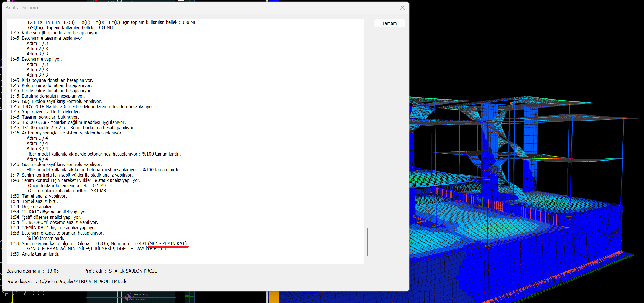644x303 pixels.
Task: Click the cyan square marker at bottom-left
Action: pyautogui.click(x=7, y=294)
